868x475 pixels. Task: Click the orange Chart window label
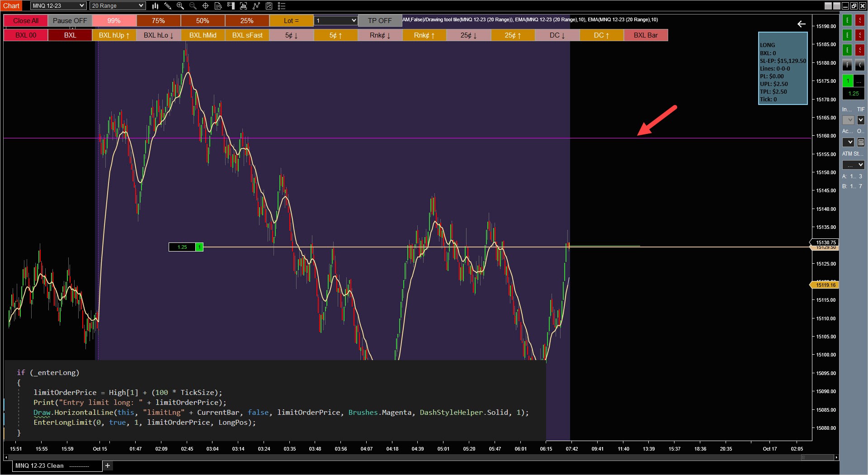(11, 6)
